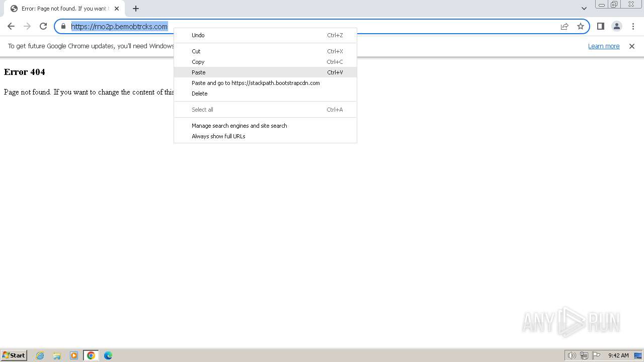Image resolution: width=644 pixels, height=362 pixels.
Task: Click the Page not found message
Action: [x=89, y=92]
